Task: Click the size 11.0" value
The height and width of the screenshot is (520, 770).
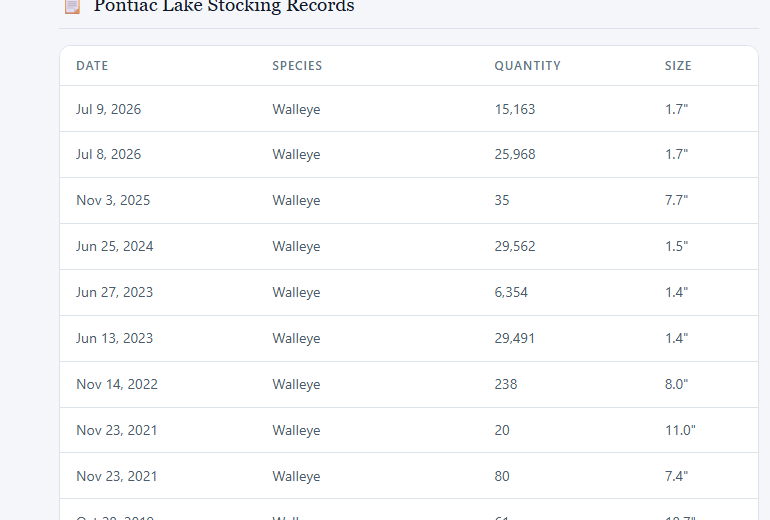Action: [680, 430]
